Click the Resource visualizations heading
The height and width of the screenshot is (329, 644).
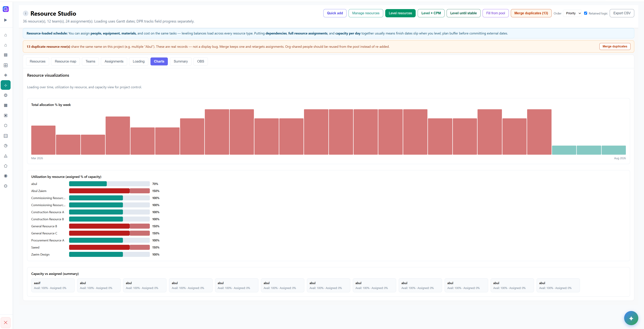click(x=48, y=75)
